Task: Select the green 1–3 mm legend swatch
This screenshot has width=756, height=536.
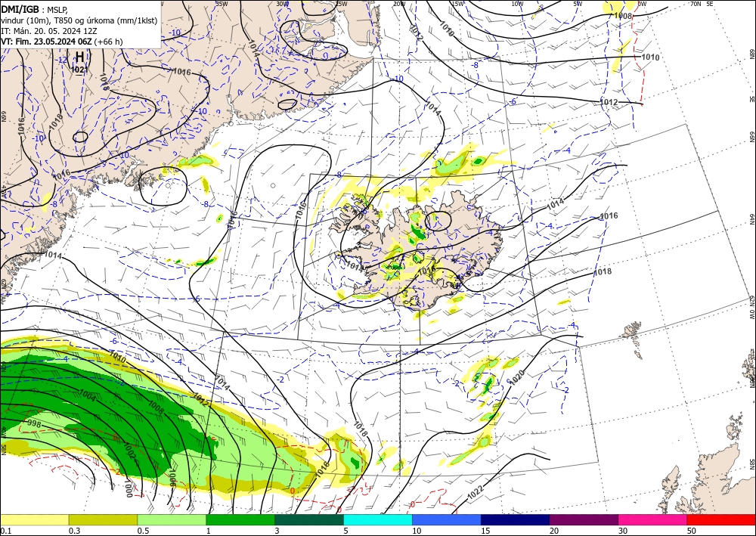Action: click(x=240, y=519)
